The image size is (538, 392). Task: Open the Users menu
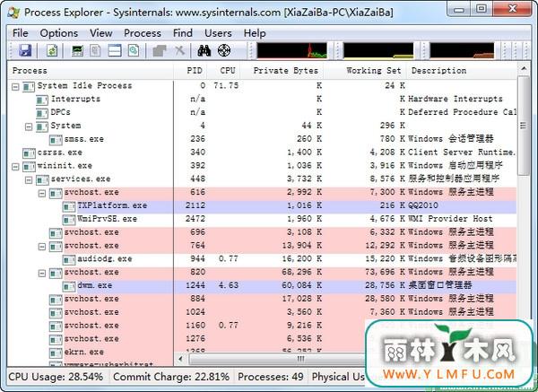[x=218, y=33]
